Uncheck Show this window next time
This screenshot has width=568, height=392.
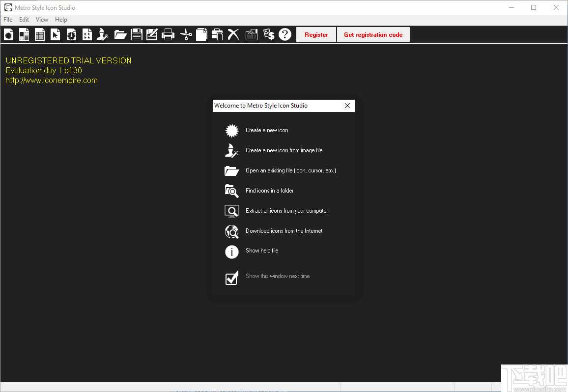pyautogui.click(x=232, y=278)
